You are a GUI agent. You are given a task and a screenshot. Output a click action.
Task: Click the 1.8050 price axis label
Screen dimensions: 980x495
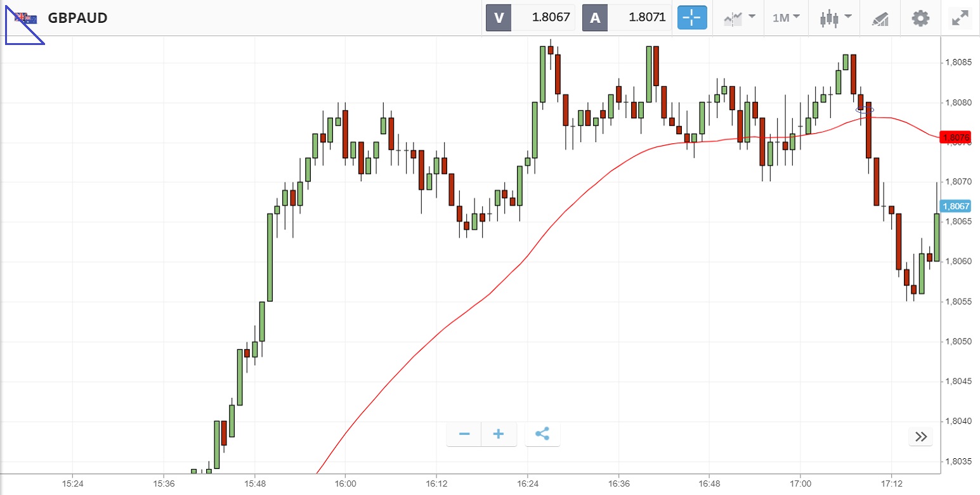point(957,342)
